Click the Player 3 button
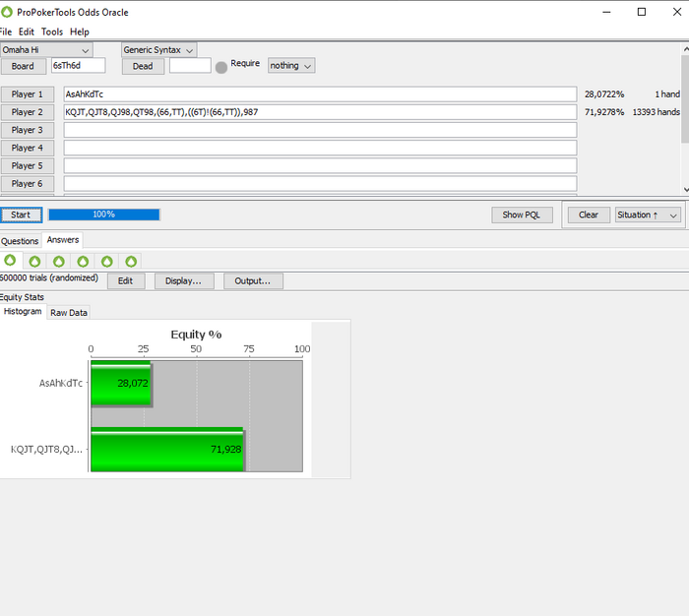The width and height of the screenshot is (689, 616). (28, 130)
